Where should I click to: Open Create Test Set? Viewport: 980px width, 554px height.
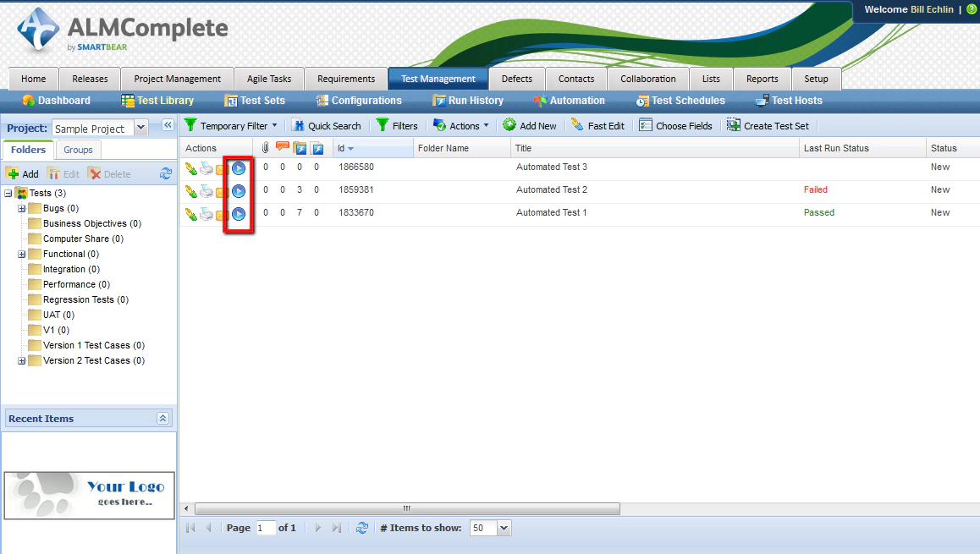pyautogui.click(x=768, y=125)
